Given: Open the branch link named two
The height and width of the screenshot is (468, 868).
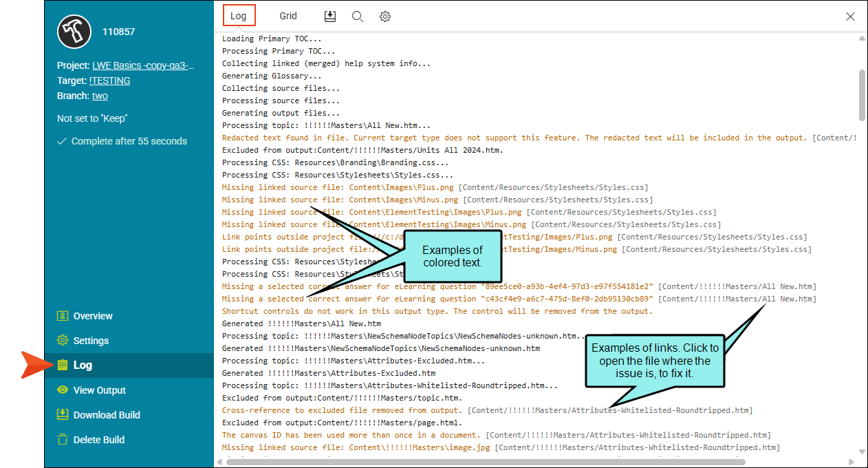Looking at the screenshot, I should [x=100, y=96].
